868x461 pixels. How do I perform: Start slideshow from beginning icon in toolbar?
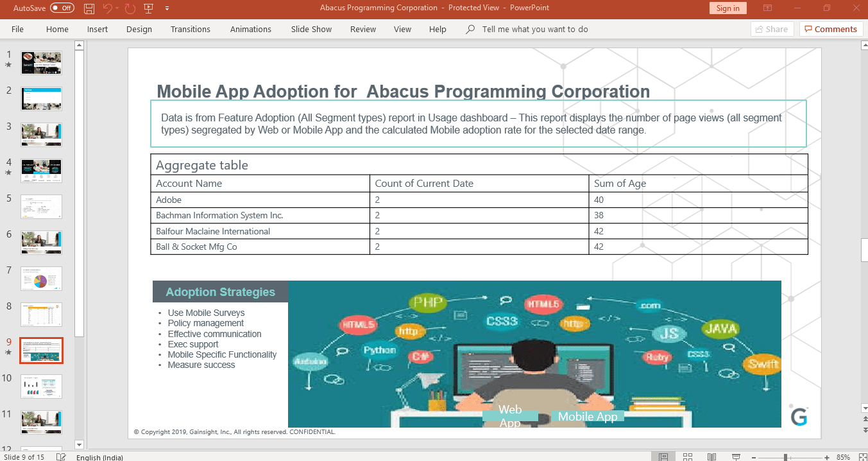click(149, 8)
